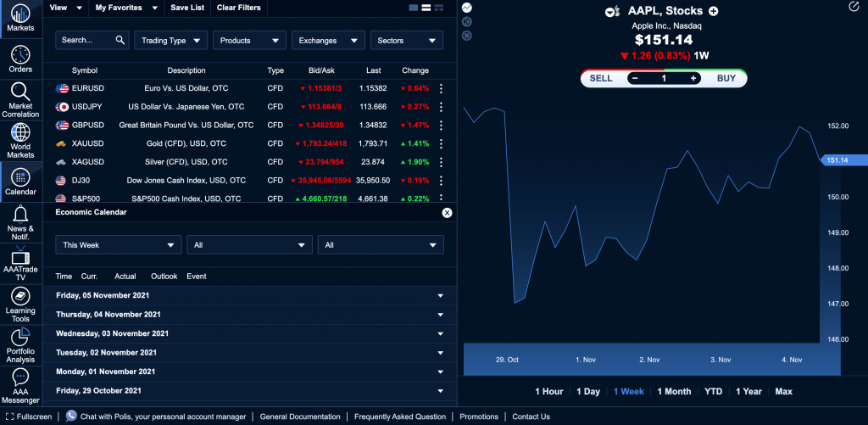Click the BUY button
This screenshot has height=425, width=868.
pyautogui.click(x=726, y=78)
